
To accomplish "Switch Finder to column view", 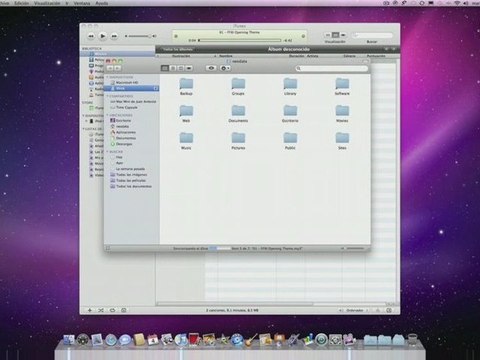I will [181, 68].
